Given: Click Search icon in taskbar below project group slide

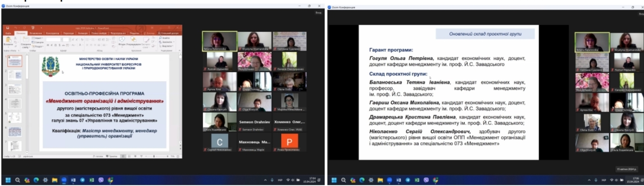Looking at the screenshot, I should click(344, 180).
